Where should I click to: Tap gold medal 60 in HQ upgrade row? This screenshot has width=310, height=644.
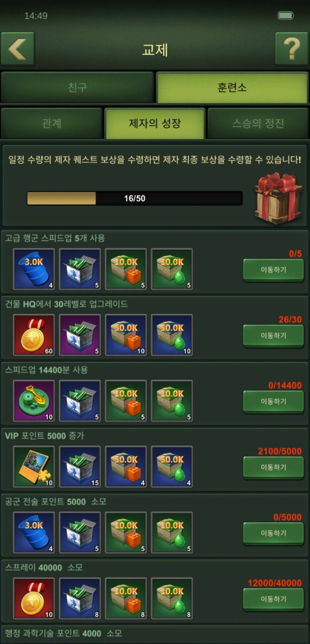tap(34, 335)
